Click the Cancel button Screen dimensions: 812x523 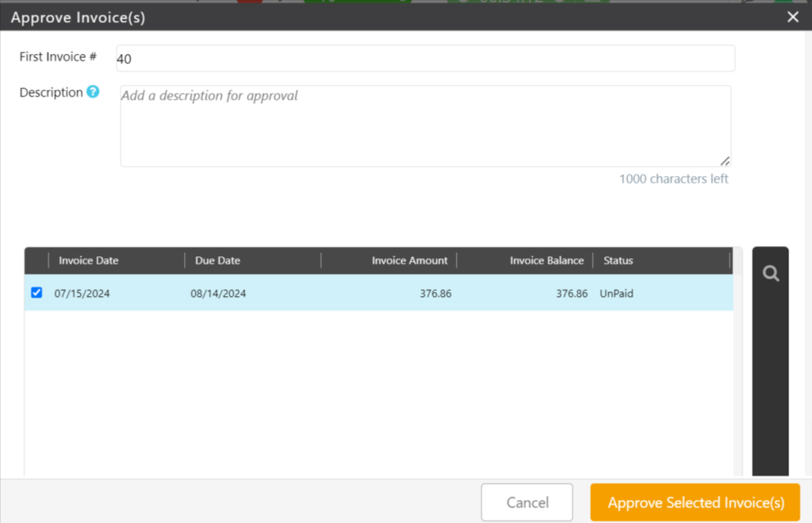pos(527,502)
